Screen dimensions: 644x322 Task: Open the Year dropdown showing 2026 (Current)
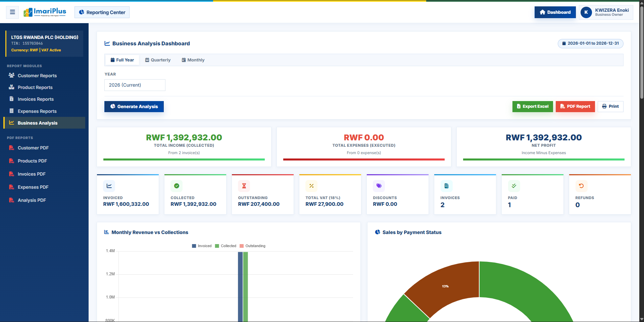tap(135, 85)
